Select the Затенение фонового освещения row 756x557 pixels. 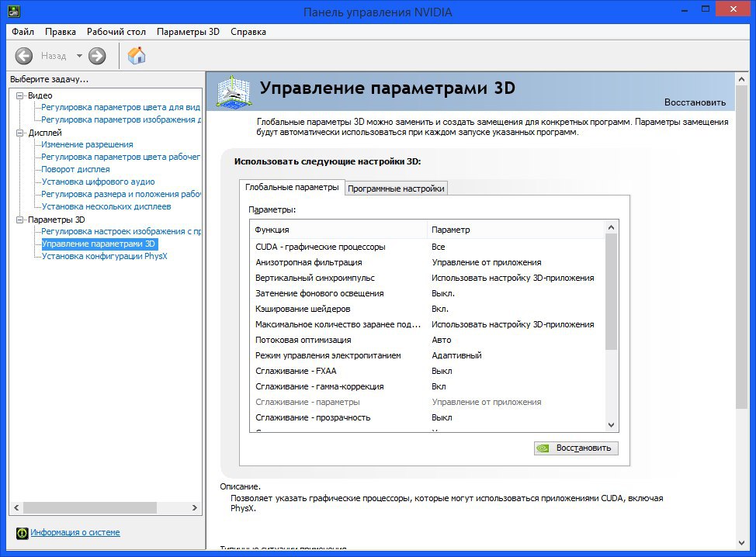(427, 293)
